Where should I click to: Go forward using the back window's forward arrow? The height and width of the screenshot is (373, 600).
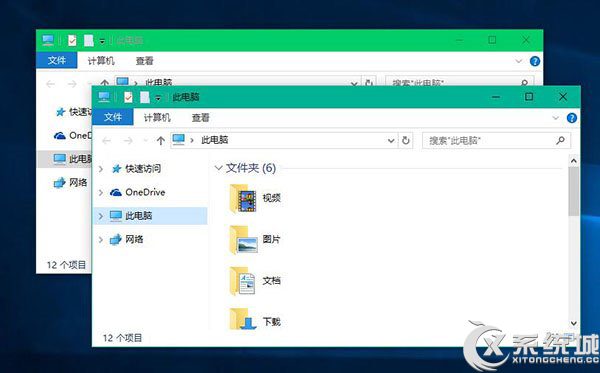pyautogui.click(x=72, y=84)
